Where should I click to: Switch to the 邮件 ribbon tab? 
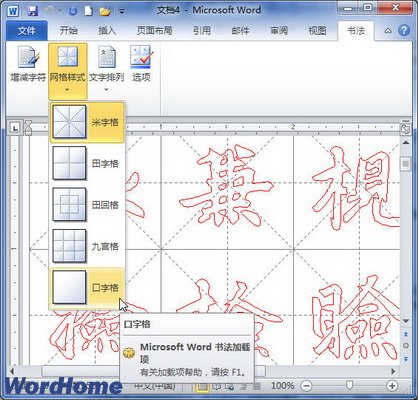[x=240, y=31]
